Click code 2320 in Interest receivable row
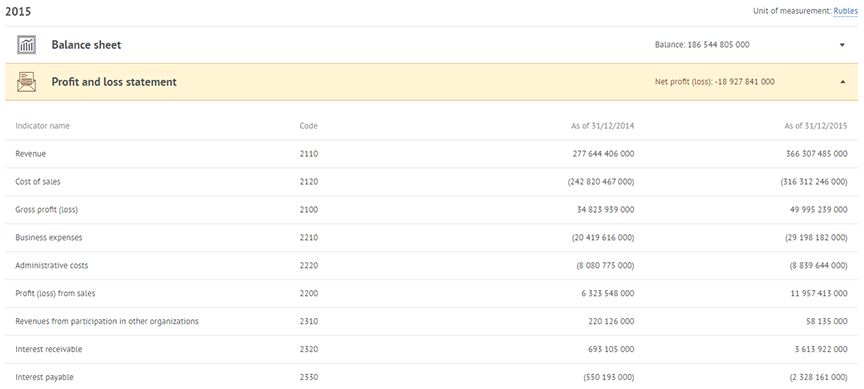The width and height of the screenshot is (864, 389). point(309,349)
